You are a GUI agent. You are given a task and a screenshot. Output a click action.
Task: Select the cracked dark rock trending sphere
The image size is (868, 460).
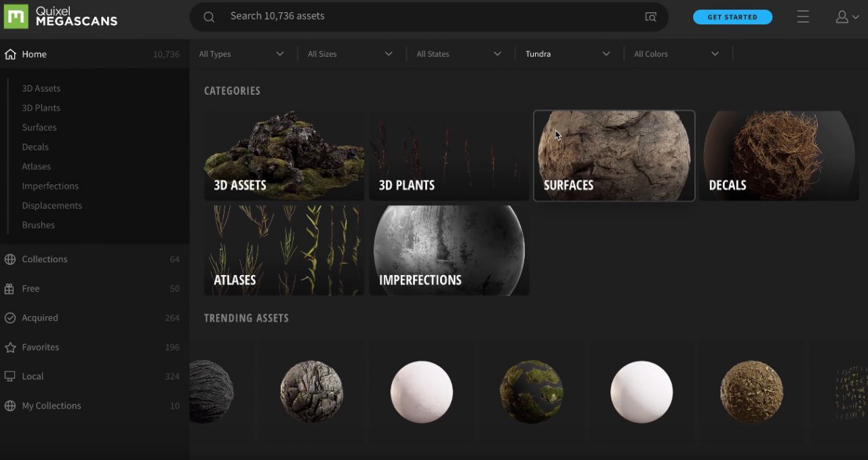pos(311,392)
